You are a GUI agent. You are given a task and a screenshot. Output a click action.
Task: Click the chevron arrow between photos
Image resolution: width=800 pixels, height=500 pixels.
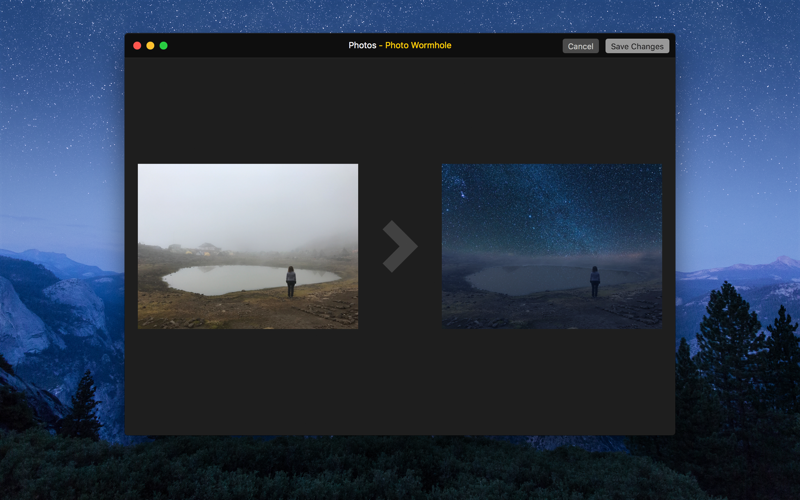[x=400, y=246]
